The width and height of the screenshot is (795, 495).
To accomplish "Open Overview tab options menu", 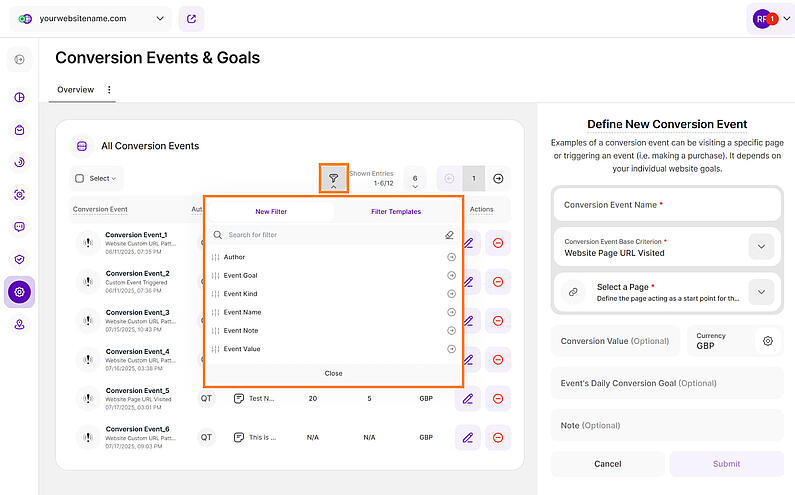I will tap(109, 90).
